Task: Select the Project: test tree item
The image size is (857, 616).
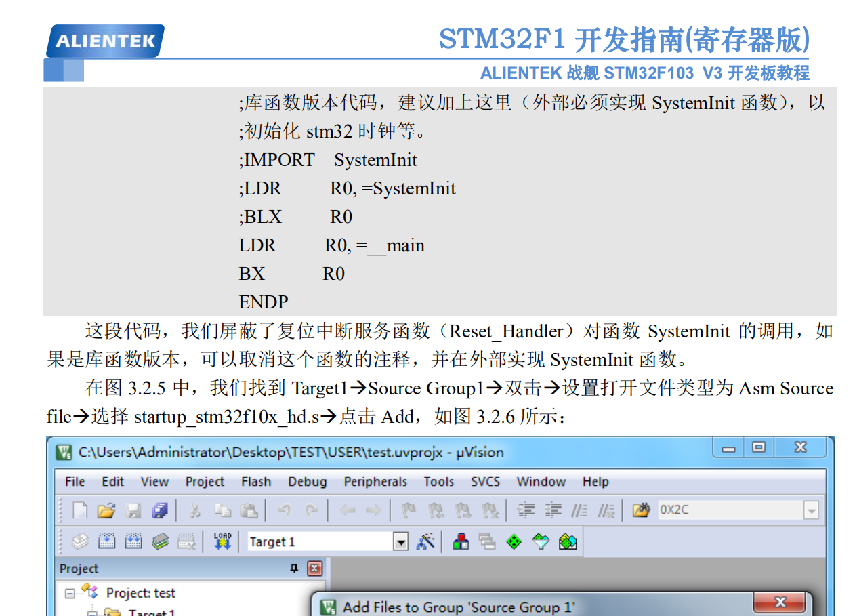Action: click(x=140, y=593)
